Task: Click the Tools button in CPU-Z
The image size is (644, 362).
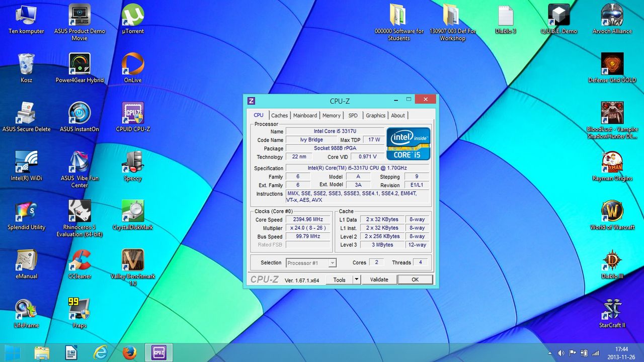Action: 339,280
